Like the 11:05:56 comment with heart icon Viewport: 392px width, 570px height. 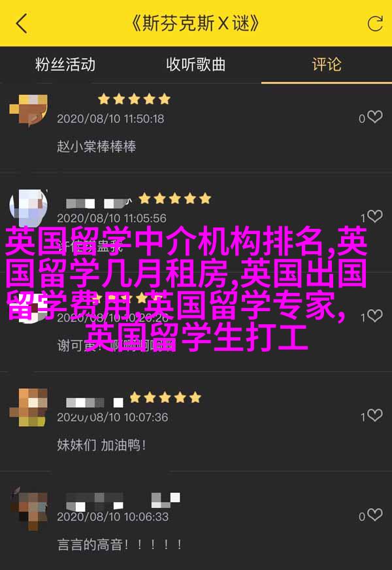(x=374, y=216)
